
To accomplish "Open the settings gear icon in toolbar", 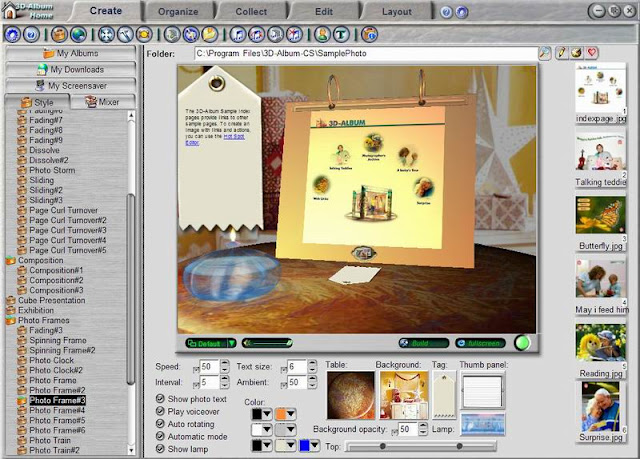I will (x=12, y=34).
